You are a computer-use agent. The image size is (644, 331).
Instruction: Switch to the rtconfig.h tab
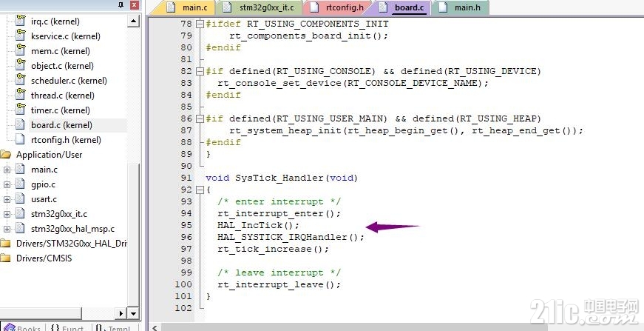(338, 8)
